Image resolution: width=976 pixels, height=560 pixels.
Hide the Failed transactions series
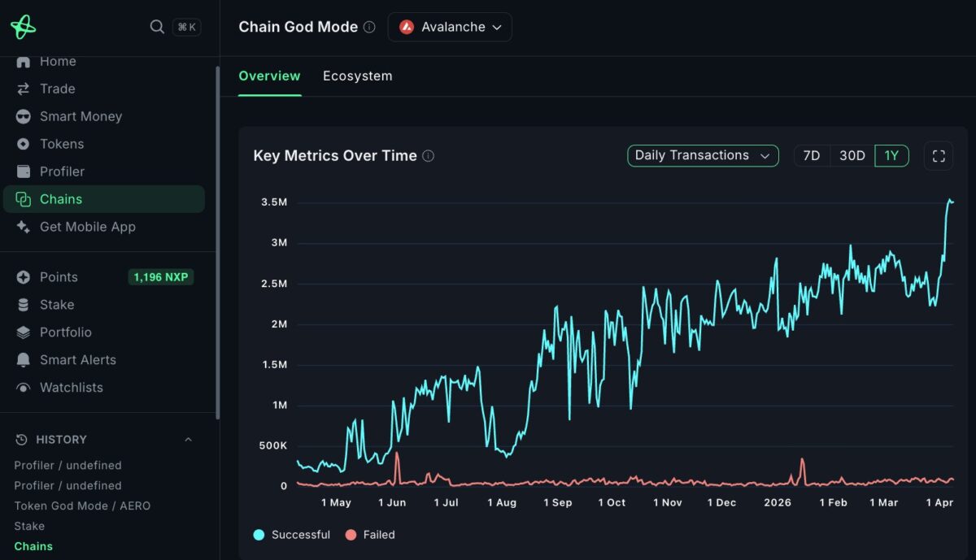click(x=370, y=534)
